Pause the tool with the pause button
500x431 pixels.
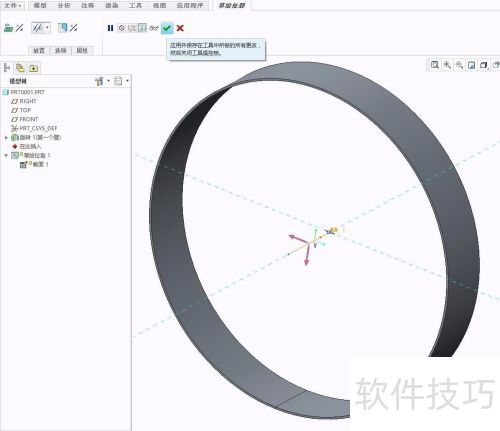coord(110,28)
